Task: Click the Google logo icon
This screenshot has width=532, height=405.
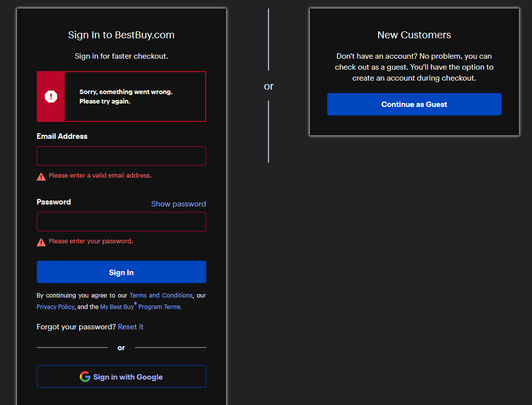Action: pos(85,377)
